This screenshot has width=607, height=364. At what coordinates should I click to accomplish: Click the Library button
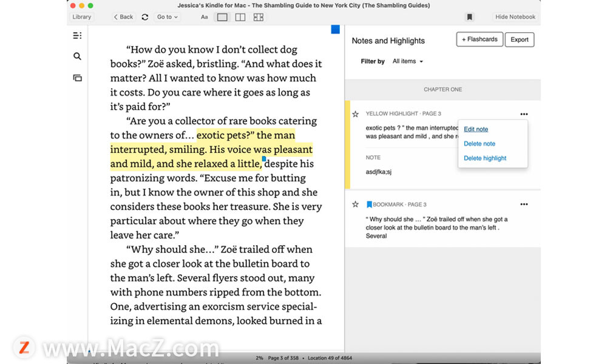click(82, 17)
